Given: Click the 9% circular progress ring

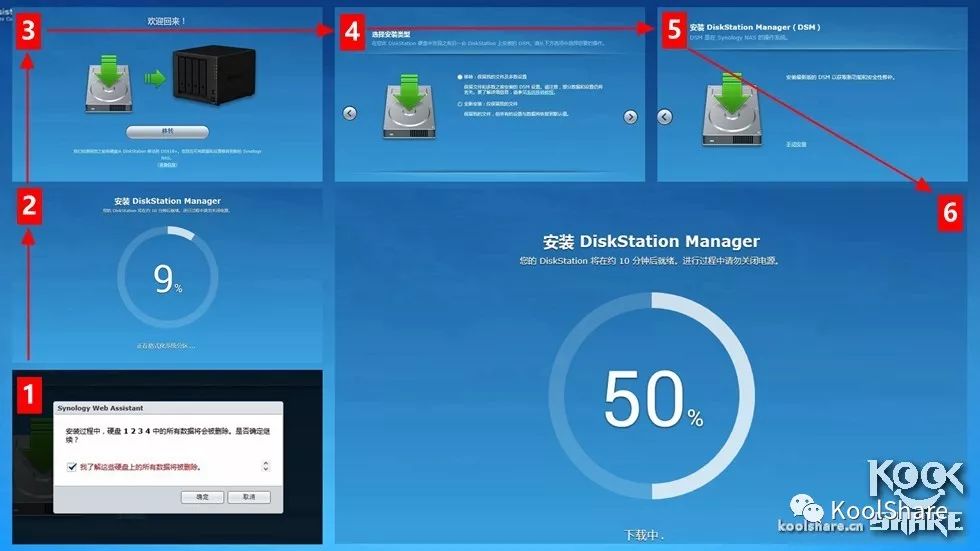Looking at the screenshot, I should (168, 277).
